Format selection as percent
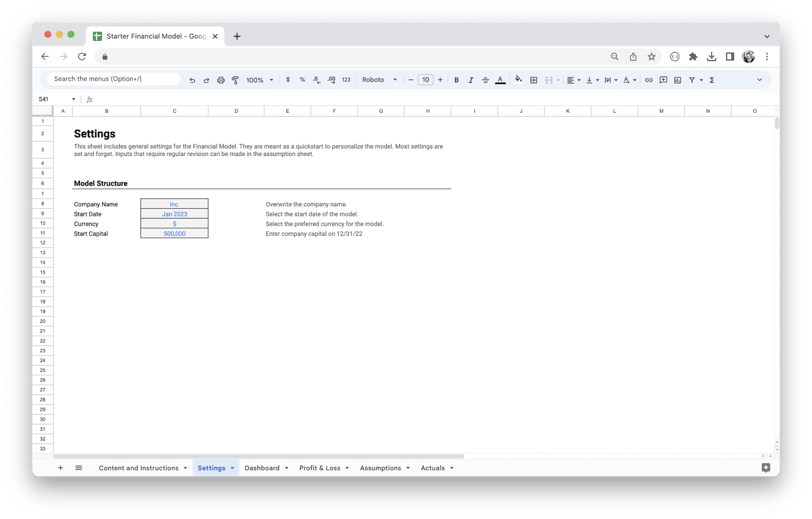 click(302, 80)
